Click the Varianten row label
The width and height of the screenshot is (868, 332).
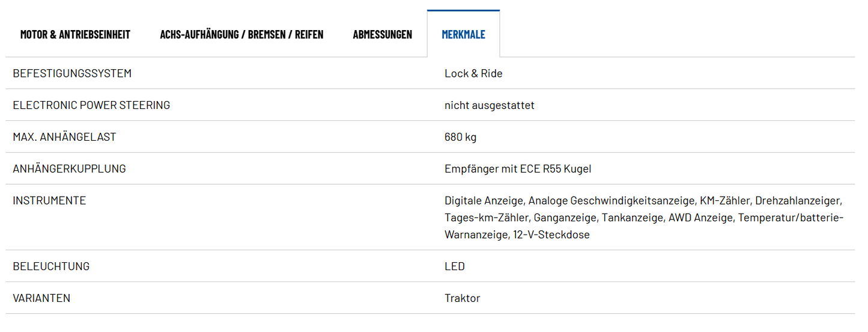click(41, 298)
